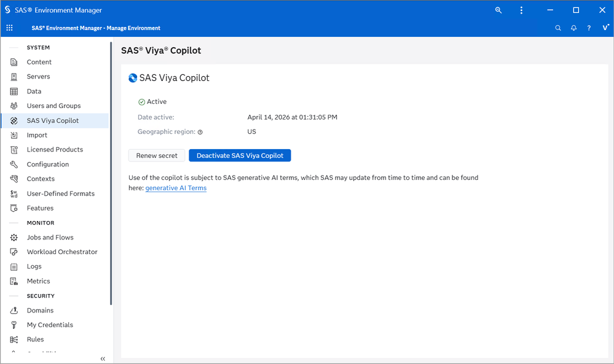The image size is (614, 364).
Task: Open the user profile V icon
Action: [605, 28]
